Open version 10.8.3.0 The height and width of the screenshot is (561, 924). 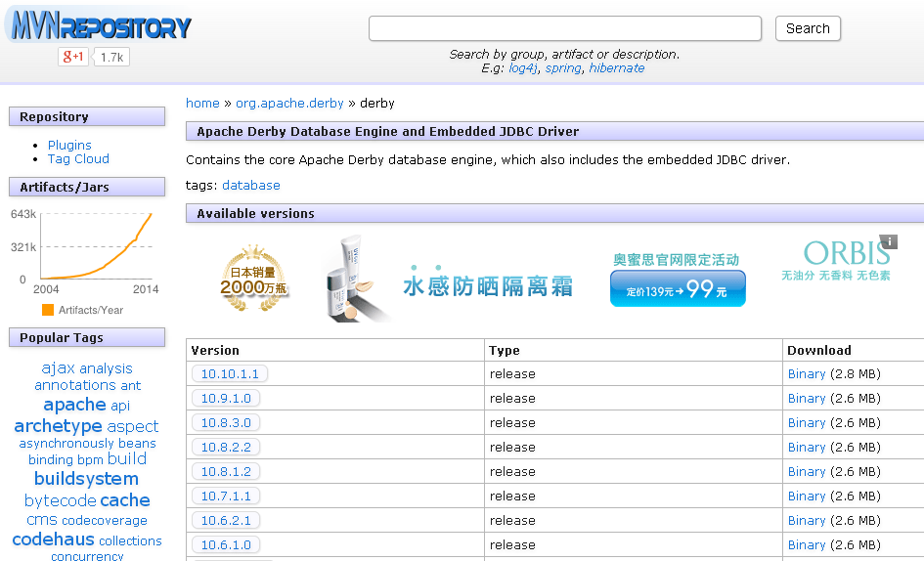[226, 422]
